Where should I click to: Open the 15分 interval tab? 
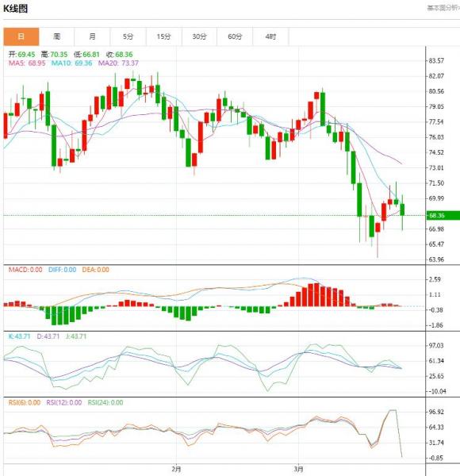tap(164, 36)
